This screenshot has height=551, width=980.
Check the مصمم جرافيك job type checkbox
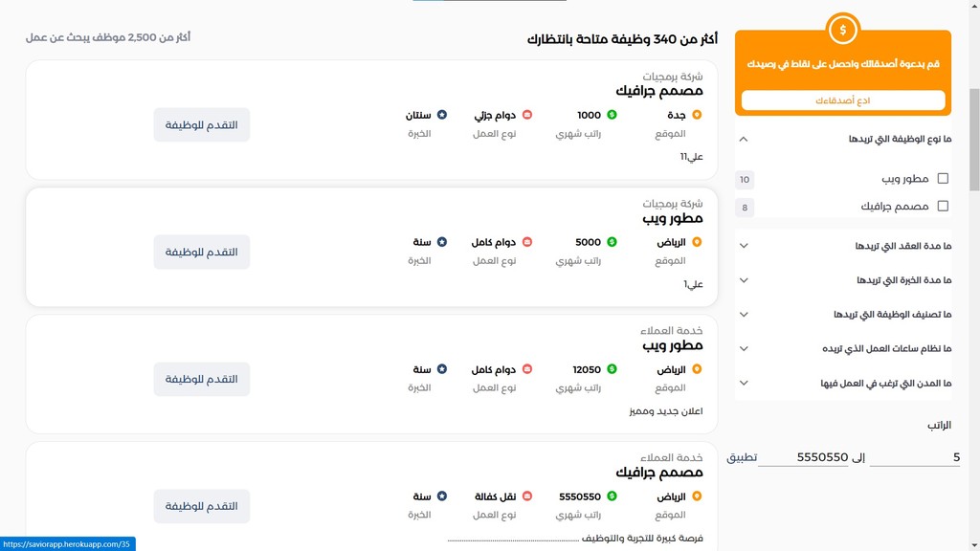pyautogui.click(x=943, y=207)
